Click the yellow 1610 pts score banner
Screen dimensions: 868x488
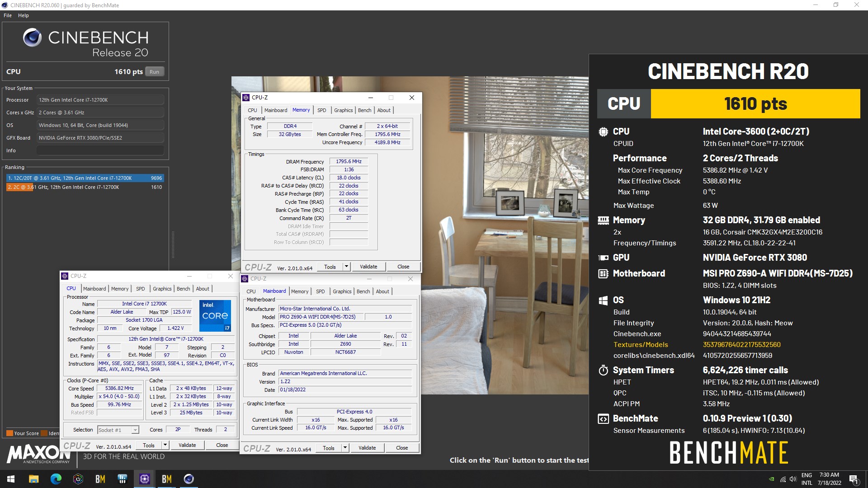click(x=755, y=103)
